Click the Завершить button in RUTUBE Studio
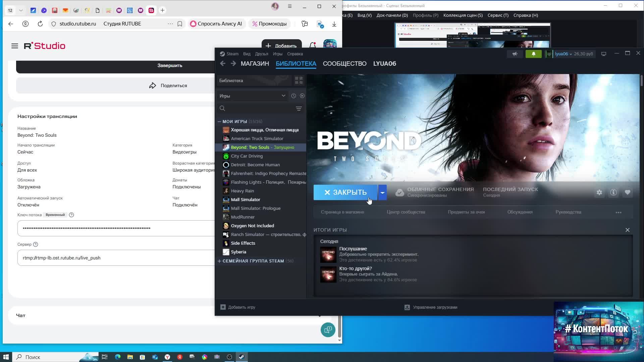The image size is (644, 362). (169, 66)
